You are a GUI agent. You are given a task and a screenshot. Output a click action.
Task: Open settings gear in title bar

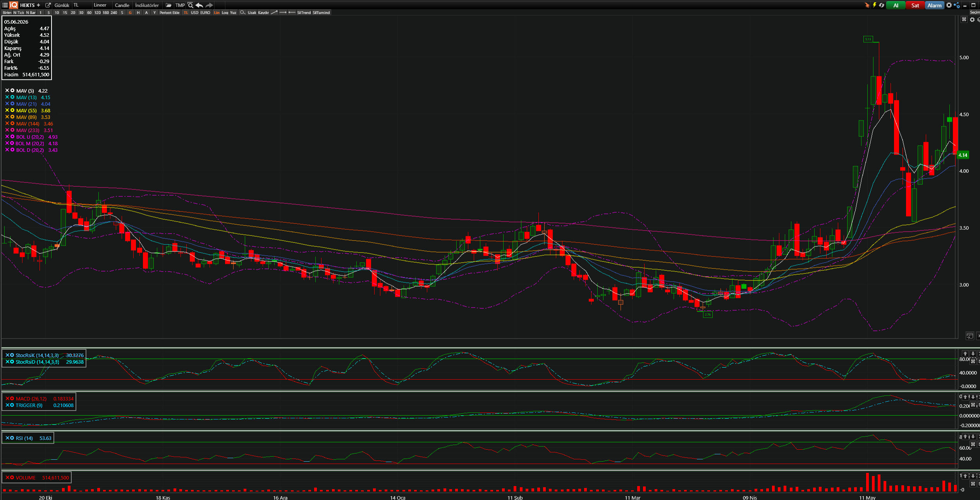(949, 5)
